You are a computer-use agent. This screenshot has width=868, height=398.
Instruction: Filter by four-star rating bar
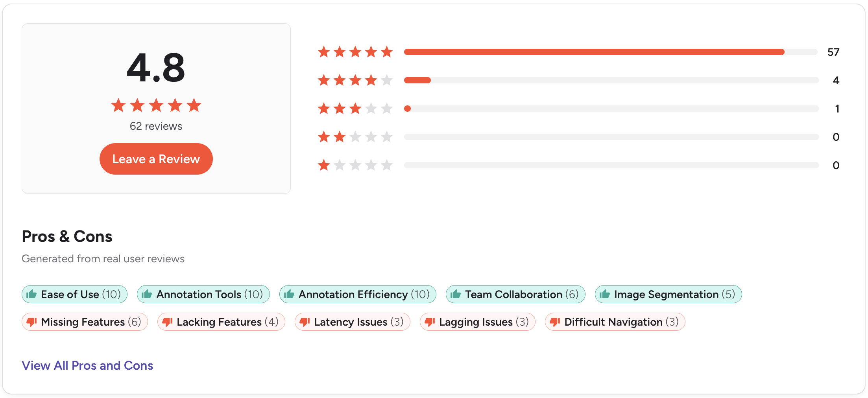[x=611, y=80]
